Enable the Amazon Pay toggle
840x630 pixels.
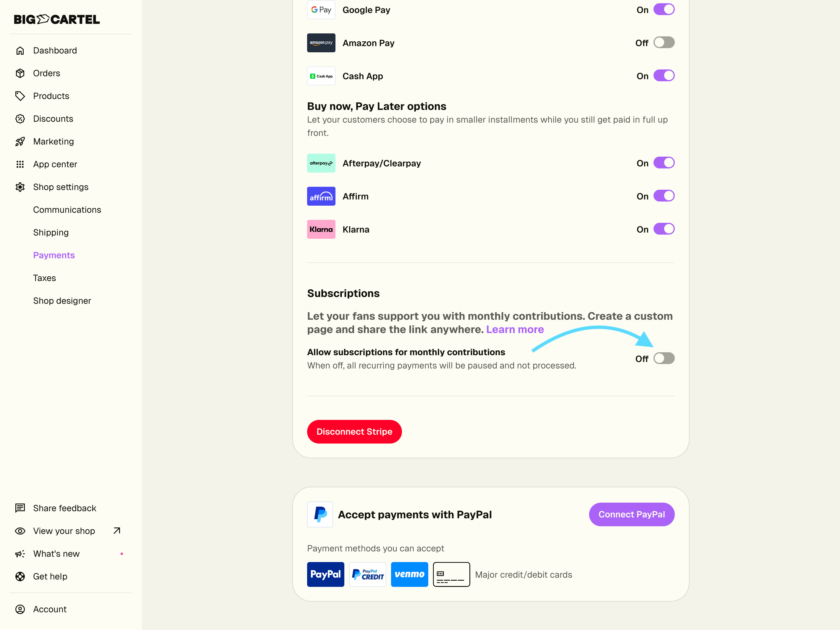click(664, 43)
